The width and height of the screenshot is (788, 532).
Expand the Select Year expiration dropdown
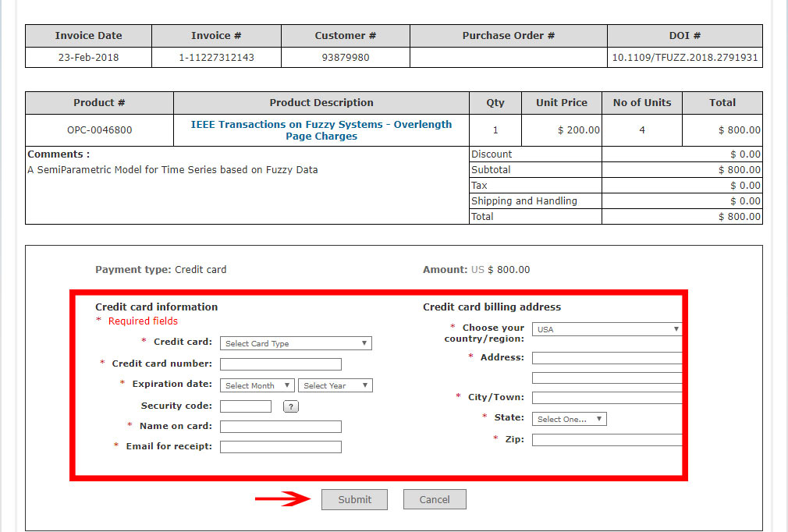click(335, 385)
